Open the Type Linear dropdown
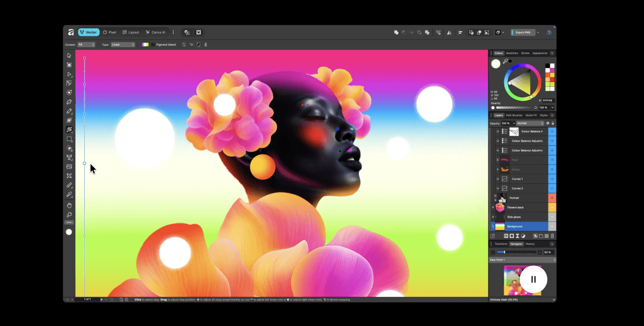 pyautogui.click(x=123, y=45)
